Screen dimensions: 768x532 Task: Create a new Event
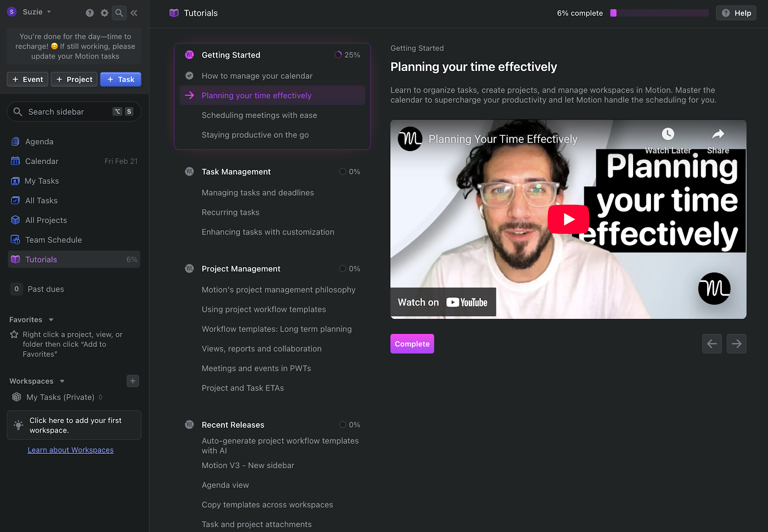(x=27, y=79)
